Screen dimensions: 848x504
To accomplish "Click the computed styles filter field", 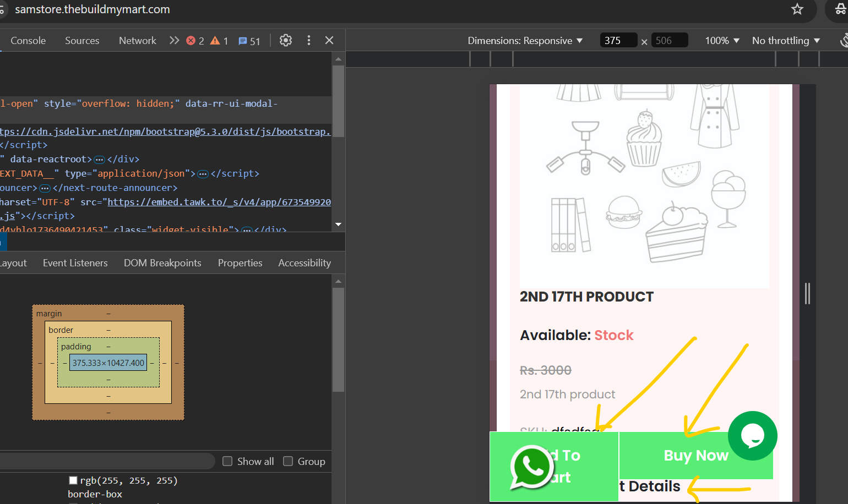I will coord(107,461).
